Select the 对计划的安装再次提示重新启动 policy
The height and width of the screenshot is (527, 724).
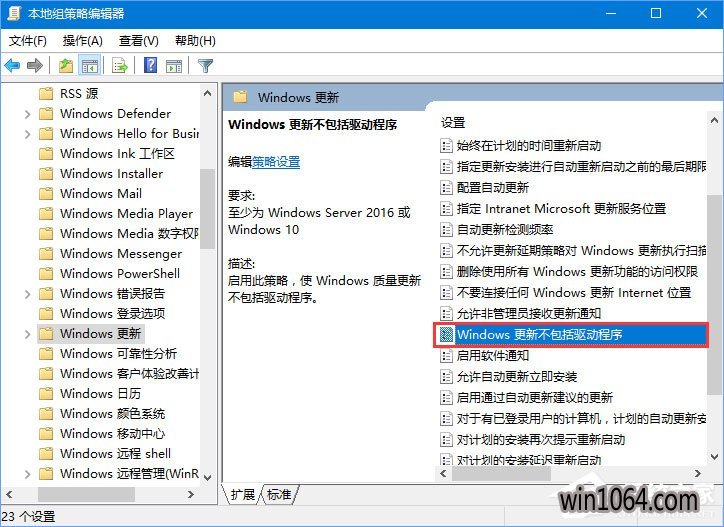tap(541, 440)
